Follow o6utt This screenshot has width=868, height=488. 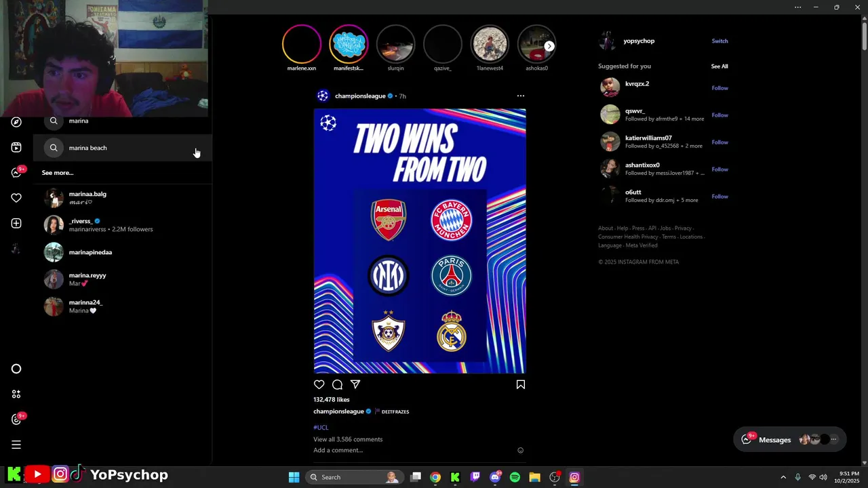(x=719, y=197)
